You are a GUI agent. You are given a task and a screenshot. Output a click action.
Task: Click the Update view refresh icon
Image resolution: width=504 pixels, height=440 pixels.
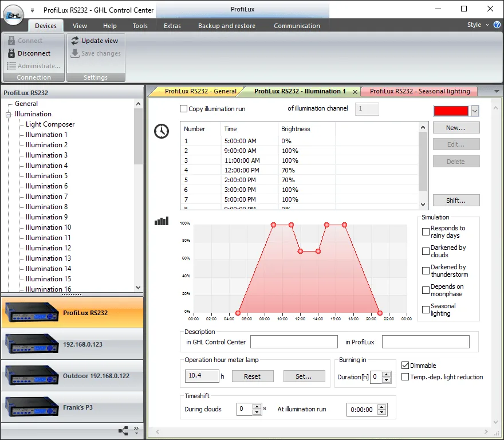tap(75, 41)
